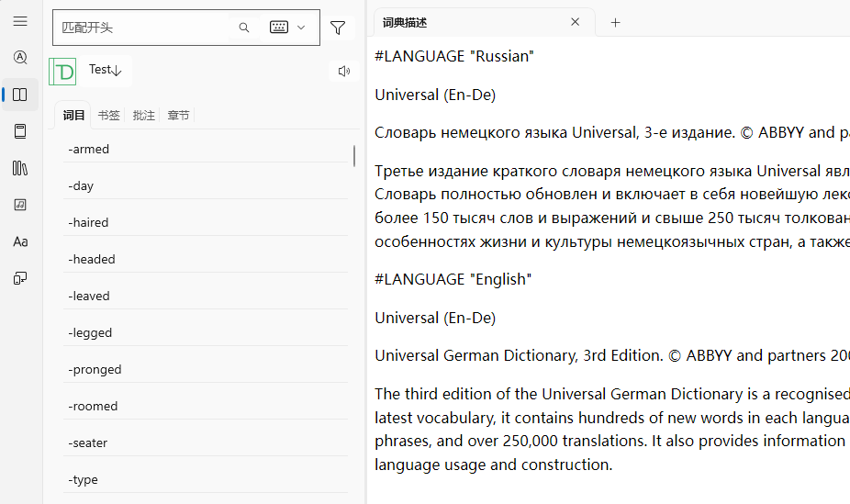Click the green dictionary logo icon
850x504 pixels.
point(62,72)
